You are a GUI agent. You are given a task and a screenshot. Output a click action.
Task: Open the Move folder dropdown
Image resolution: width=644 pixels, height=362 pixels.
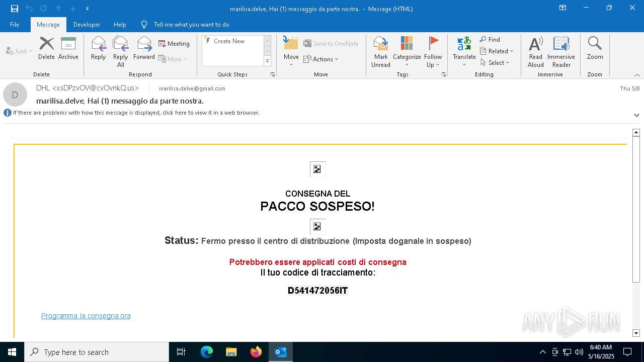click(x=291, y=51)
